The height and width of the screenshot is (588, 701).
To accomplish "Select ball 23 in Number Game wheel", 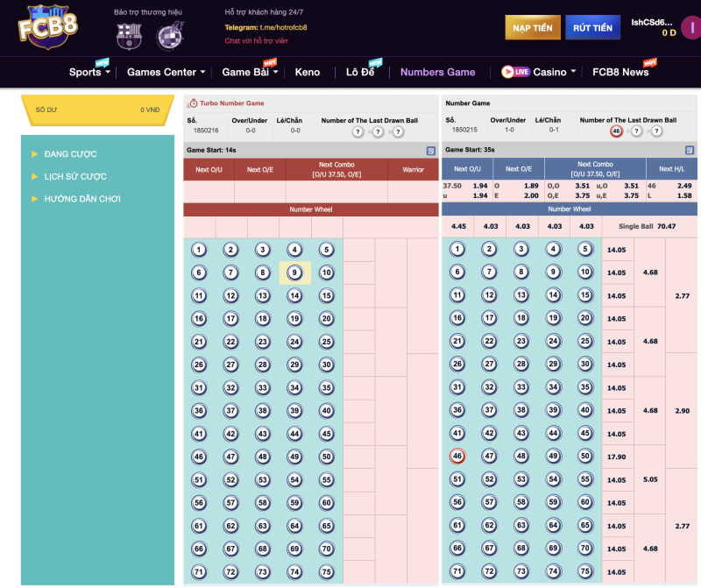I will pos(521,341).
